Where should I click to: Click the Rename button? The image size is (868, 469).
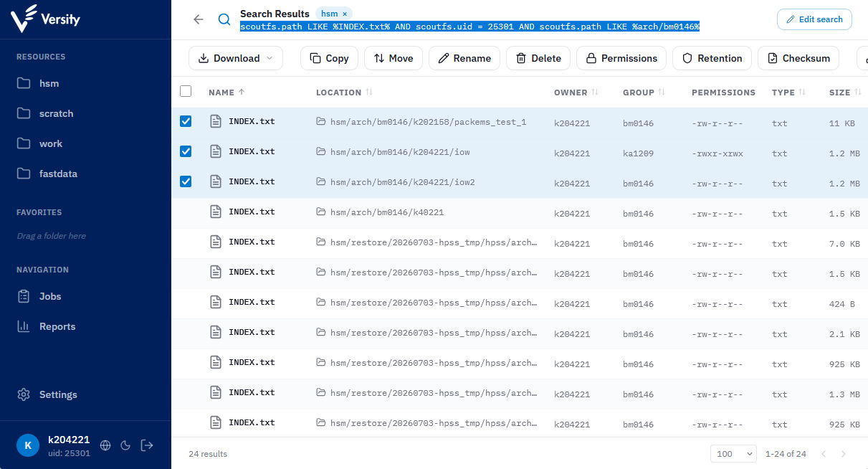point(464,58)
